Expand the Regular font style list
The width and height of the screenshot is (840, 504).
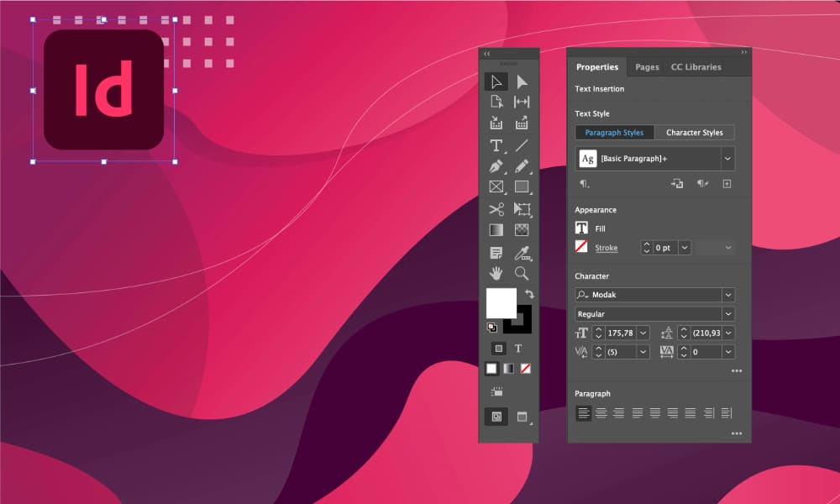coord(728,314)
